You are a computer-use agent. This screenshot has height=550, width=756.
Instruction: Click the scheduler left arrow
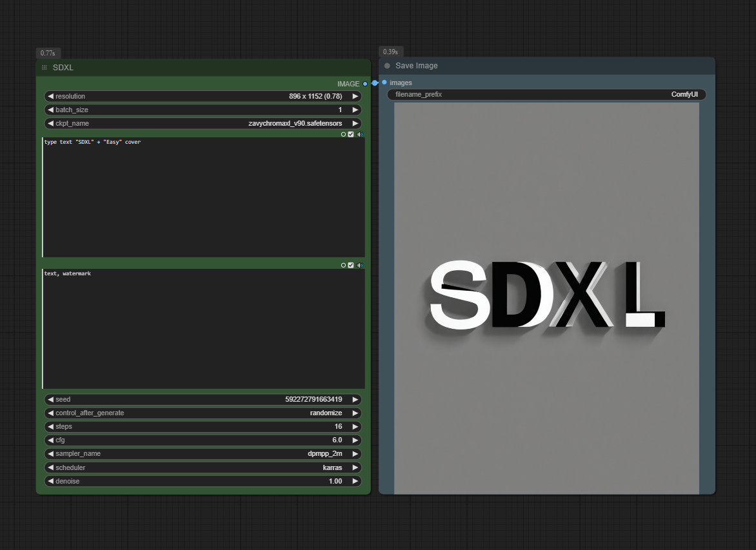[x=50, y=467]
